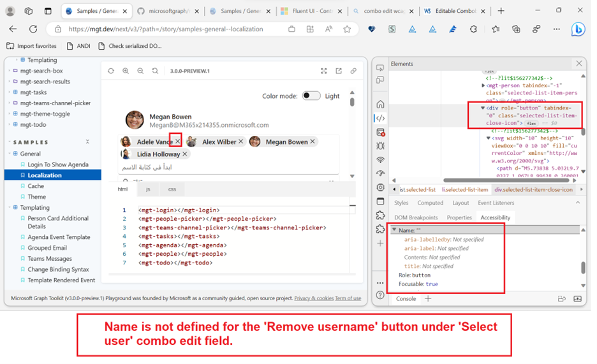The image size is (597, 364).
Task: Open the Computed tab in DevTools
Action: click(x=431, y=203)
